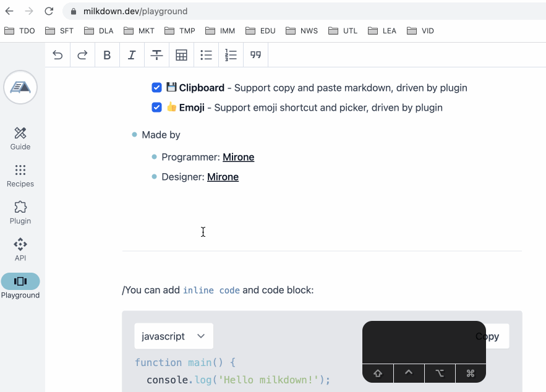This screenshot has width=546, height=392.
Task: Uncheck the Emoji task checkbox
Action: pyautogui.click(x=156, y=107)
